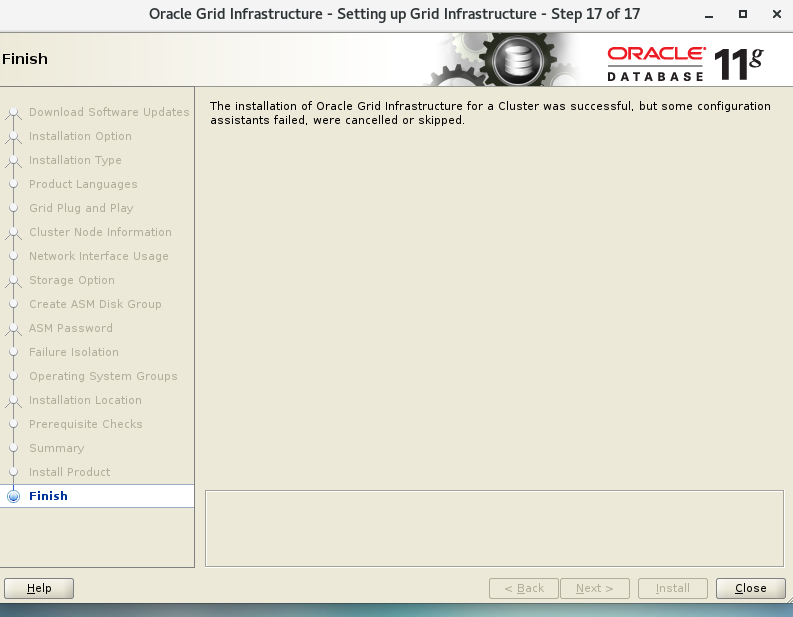Click the disabled Back button
The height and width of the screenshot is (617, 793).
(x=524, y=588)
